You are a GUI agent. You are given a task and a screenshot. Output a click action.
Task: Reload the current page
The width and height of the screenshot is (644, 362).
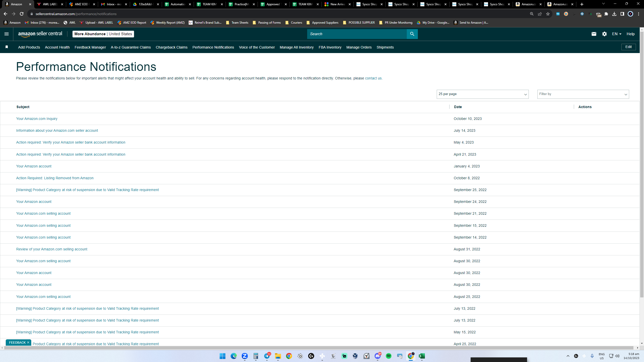(x=22, y=14)
